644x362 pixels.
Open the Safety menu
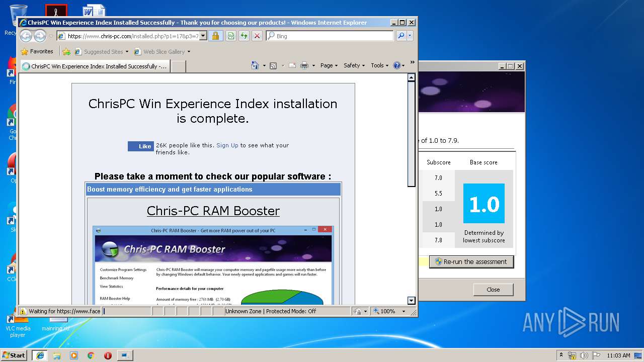point(355,65)
